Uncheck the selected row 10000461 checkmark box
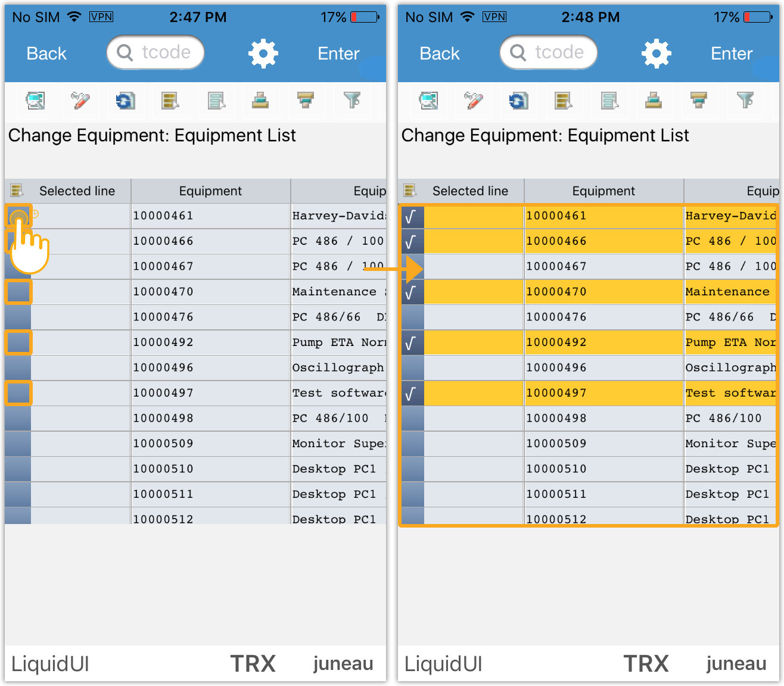Image resolution: width=784 pixels, height=686 pixels. tap(412, 217)
